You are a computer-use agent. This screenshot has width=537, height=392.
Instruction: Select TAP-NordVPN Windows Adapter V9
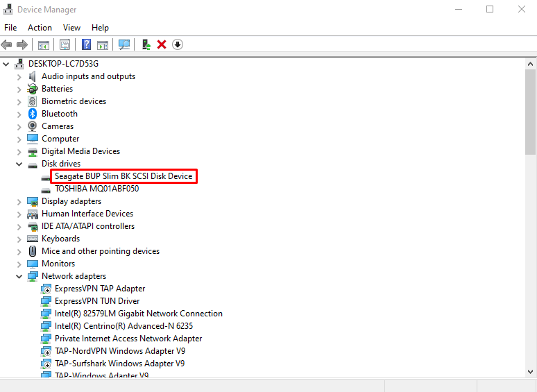tap(120, 351)
